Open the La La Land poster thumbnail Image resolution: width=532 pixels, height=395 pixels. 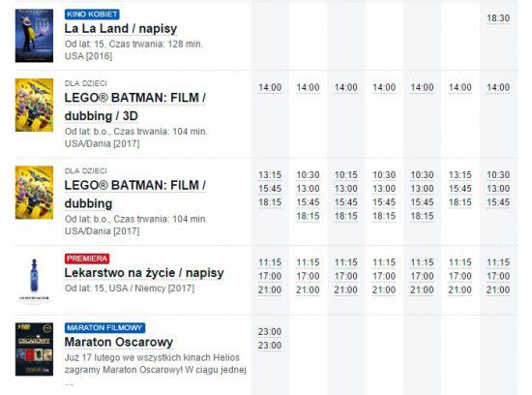pyautogui.click(x=34, y=36)
